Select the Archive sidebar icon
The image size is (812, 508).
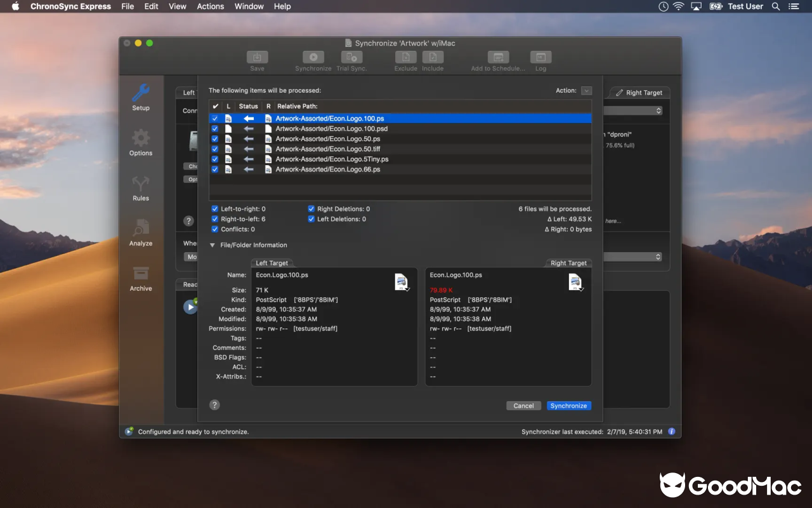[140, 277]
